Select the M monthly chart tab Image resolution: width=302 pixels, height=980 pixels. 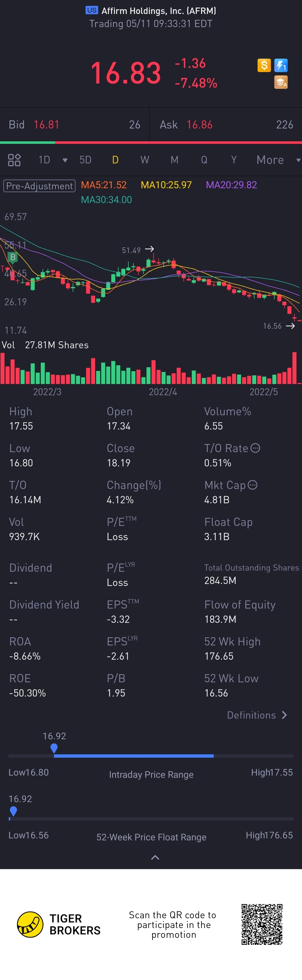pyautogui.click(x=174, y=160)
